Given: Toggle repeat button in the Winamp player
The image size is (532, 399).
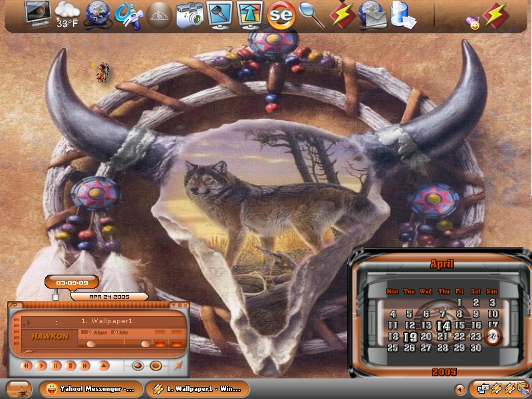Looking at the screenshot, I should [156, 366].
